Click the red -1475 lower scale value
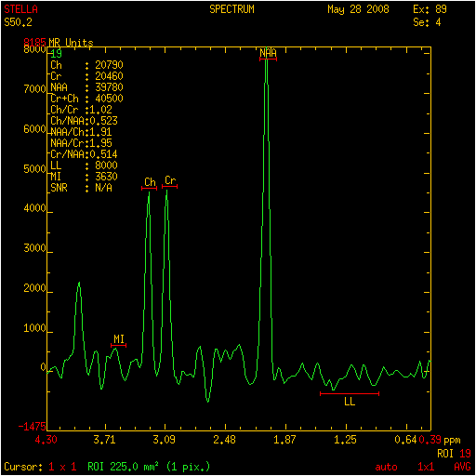Screen dimensions: 476x476 coord(32,427)
